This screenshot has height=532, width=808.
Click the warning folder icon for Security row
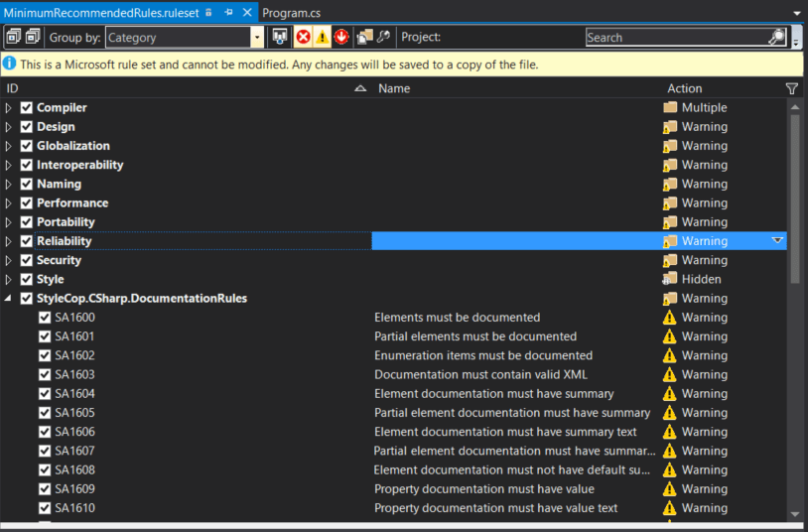click(669, 260)
